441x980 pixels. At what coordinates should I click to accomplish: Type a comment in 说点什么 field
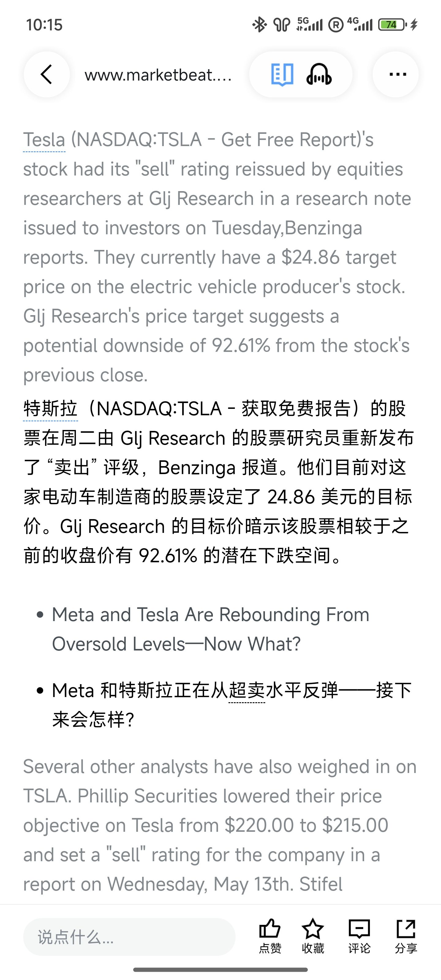(129, 937)
